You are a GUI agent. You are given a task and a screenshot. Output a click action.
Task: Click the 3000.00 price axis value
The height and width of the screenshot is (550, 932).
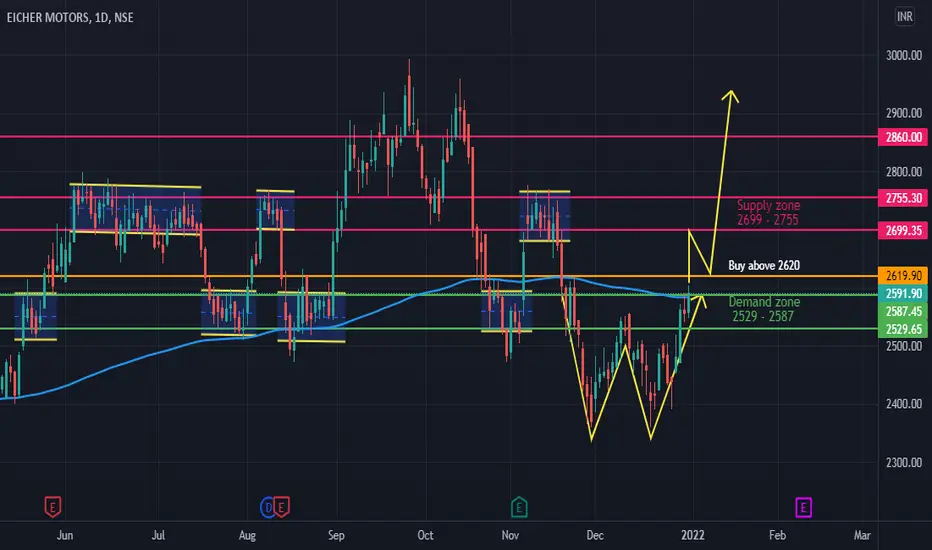point(903,55)
